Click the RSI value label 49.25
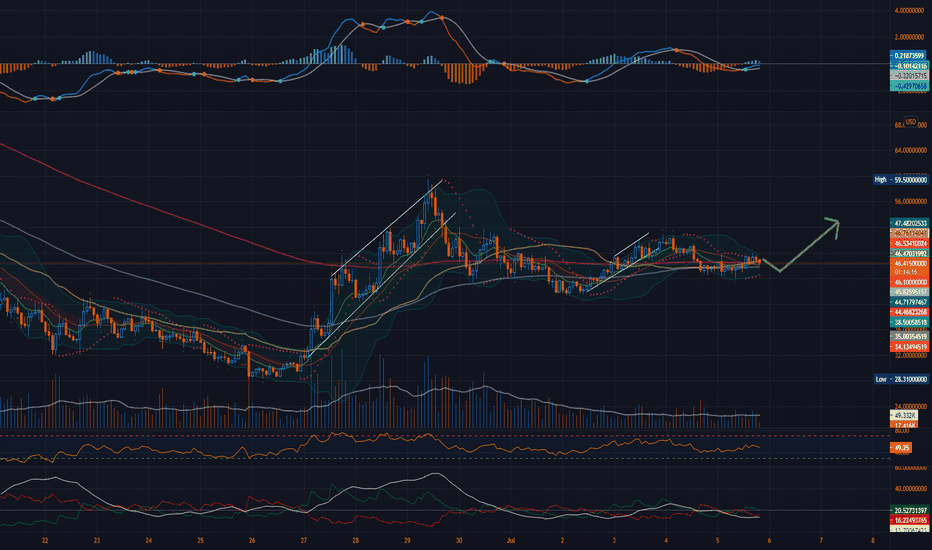Viewport: 932px width, 550px height. coord(901,448)
